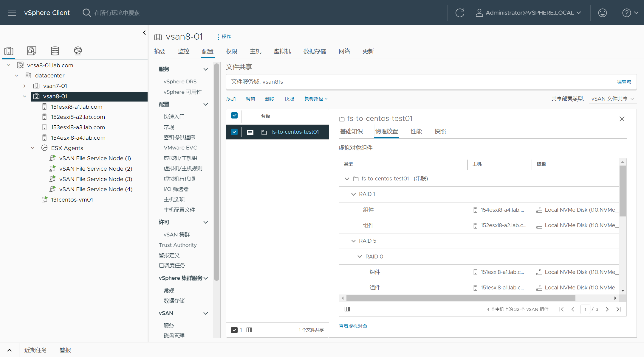Collapse the datacenter tree node
The image size is (644, 357).
tap(17, 76)
